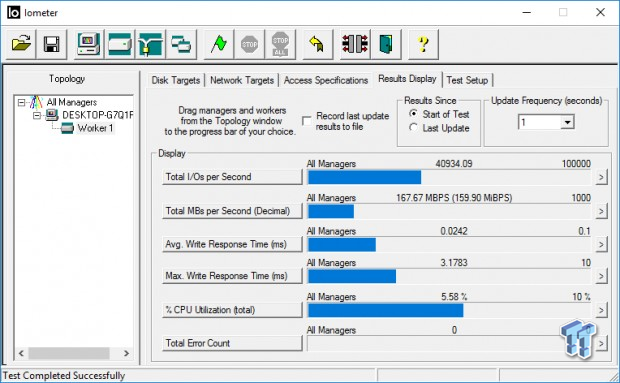Duplicate selected worker icon

181,44
